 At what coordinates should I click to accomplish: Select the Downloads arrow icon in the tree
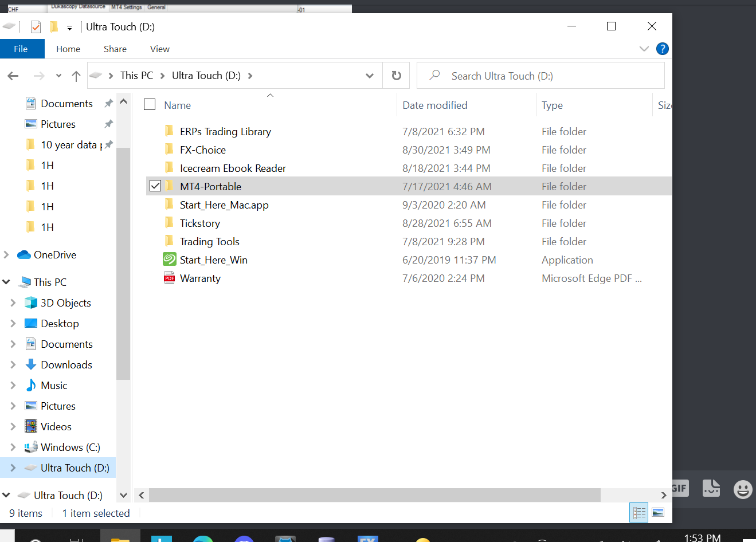(31, 364)
